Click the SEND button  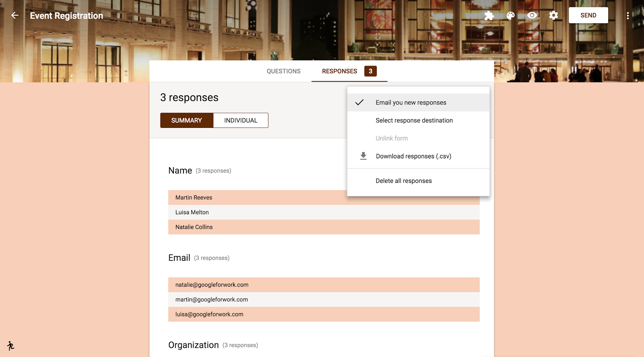point(588,15)
